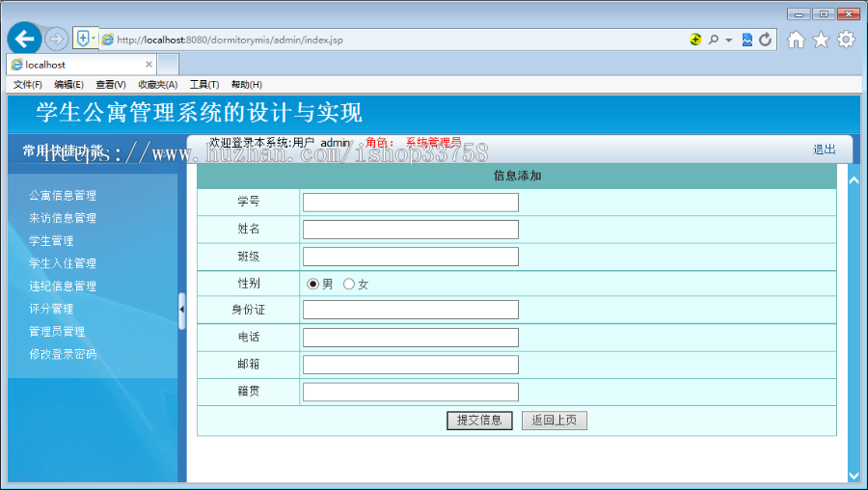The height and width of the screenshot is (490, 868).
Task: Select the 男 gender radio button
Action: [x=312, y=284]
